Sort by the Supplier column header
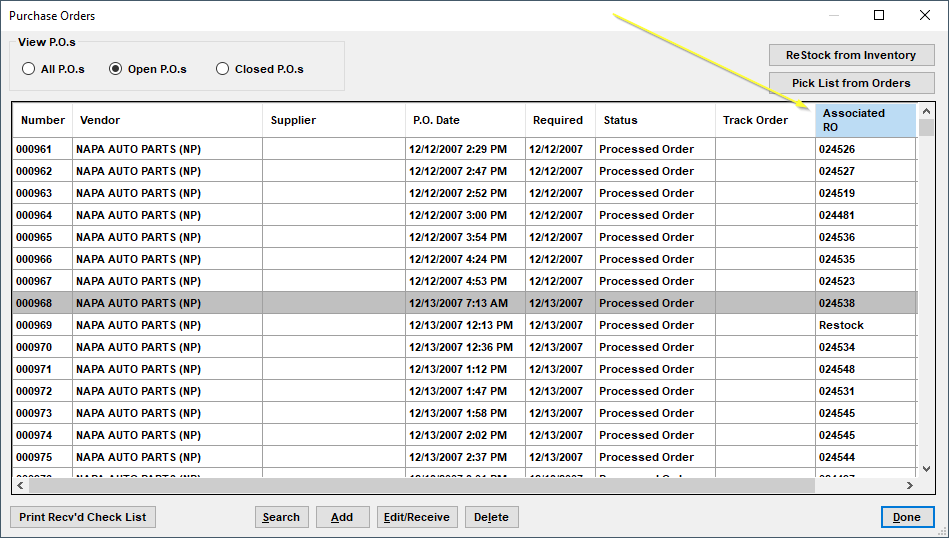The image size is (949, 538). [x=333, y=120]
